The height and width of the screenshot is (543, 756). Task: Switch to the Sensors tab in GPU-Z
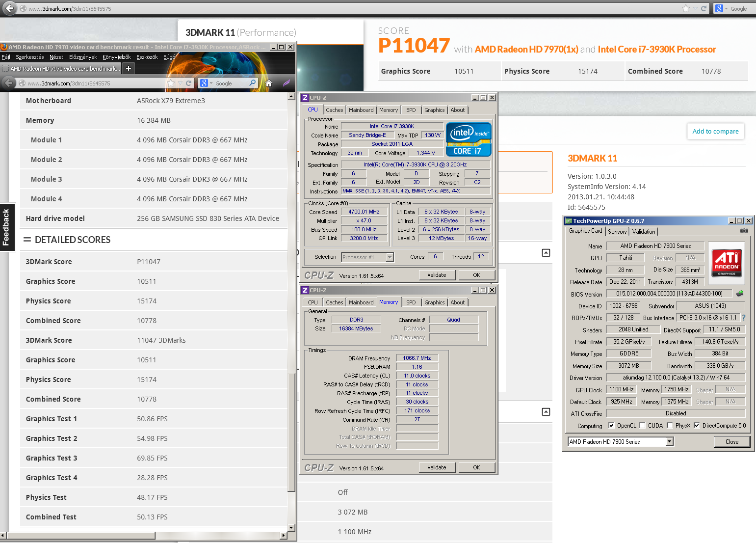coord(617,231)
